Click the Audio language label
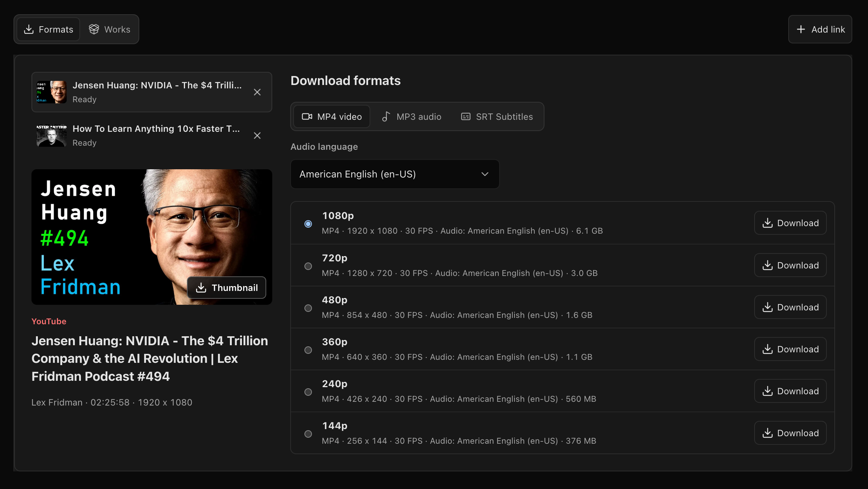The height and width of the screenshot is (489, 868). click(x=324, y=147)
